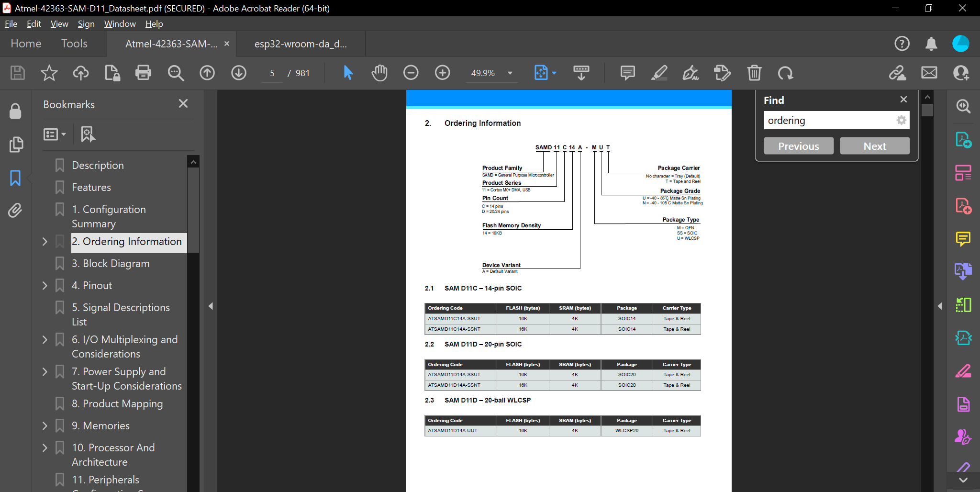Screen dimensions: 980x492
Task: Switch to the Tools tab
Action: [74, 44]
